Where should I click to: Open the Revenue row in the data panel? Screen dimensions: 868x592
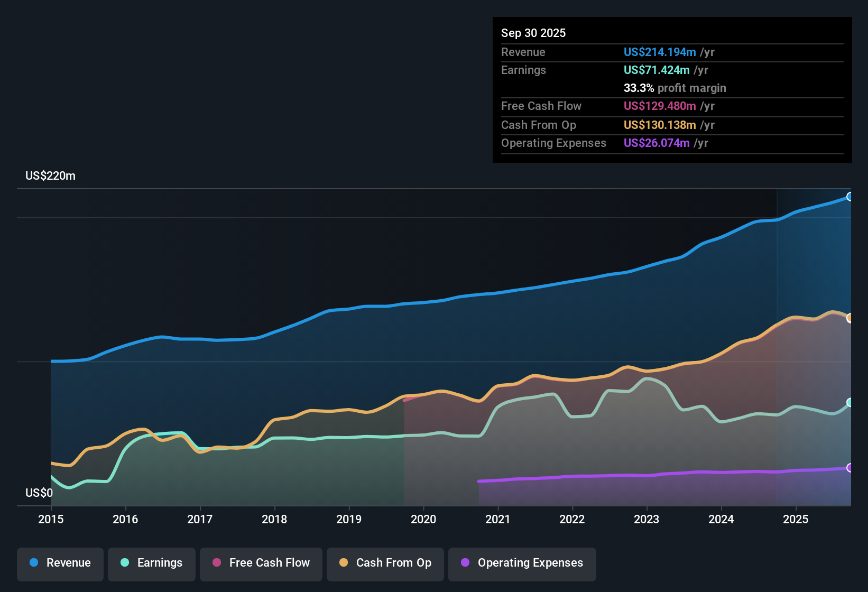[x=523, y=52]
